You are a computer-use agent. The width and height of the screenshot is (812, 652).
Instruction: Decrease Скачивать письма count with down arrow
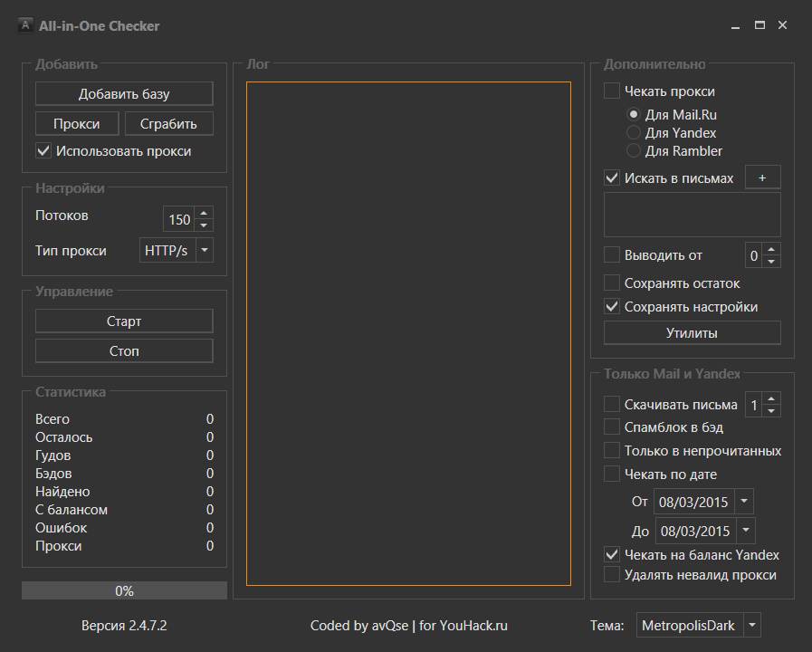(x=771, y=410)
